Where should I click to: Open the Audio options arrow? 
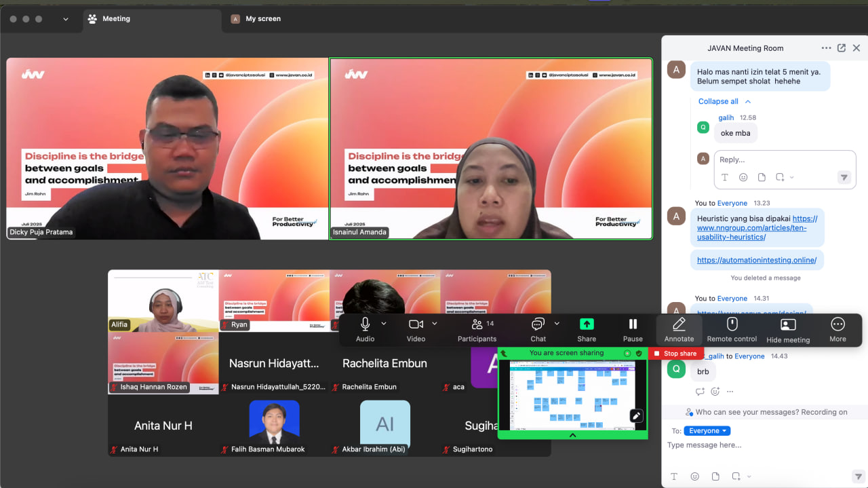tap(384, 324)
